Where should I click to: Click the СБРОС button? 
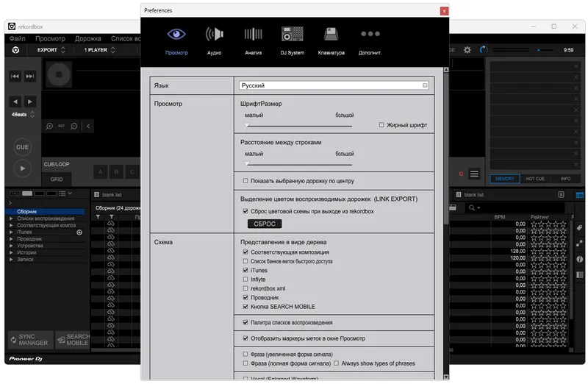coord(265,224)
